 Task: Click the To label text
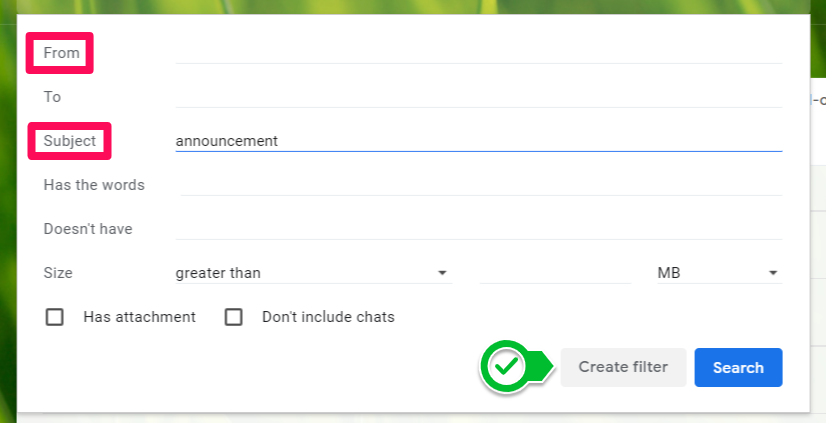point(52,97)
